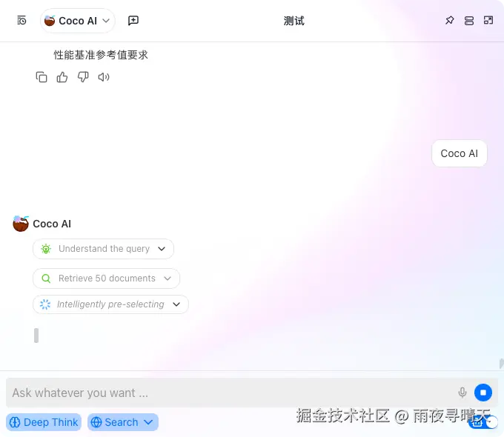504x437 pixels.
Task: Click the user message bubble Coco AI
Action: (459, 153)
